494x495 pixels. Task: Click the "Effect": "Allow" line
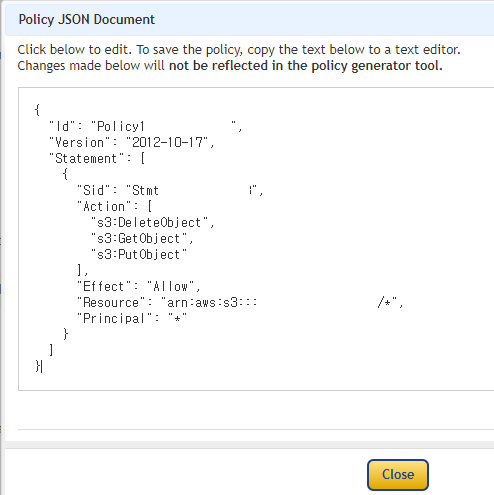139,287
